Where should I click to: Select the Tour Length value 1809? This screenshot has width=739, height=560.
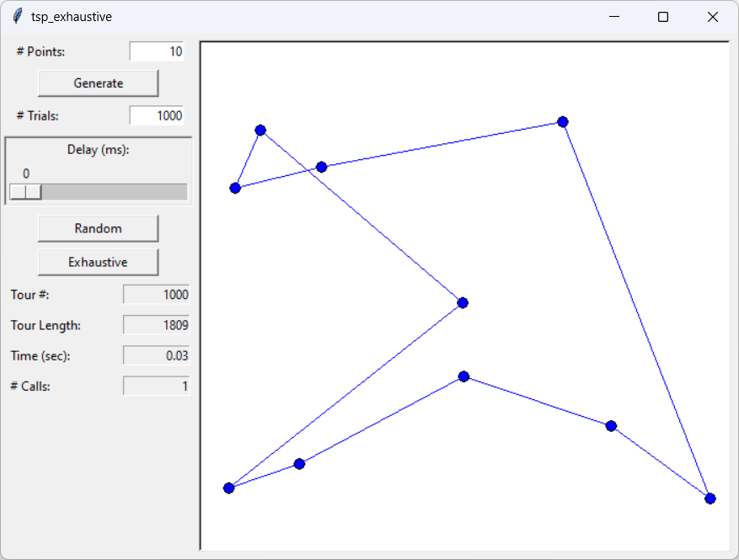coord(157,325)
